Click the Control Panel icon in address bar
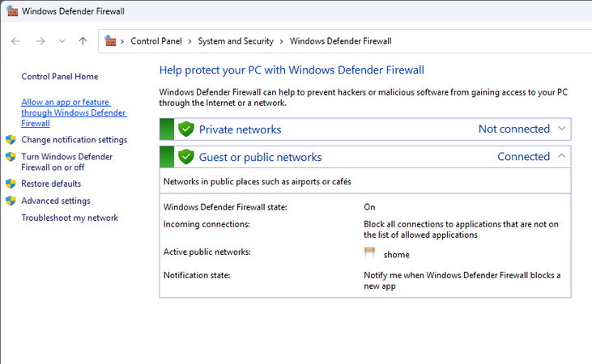 [111, 41]
